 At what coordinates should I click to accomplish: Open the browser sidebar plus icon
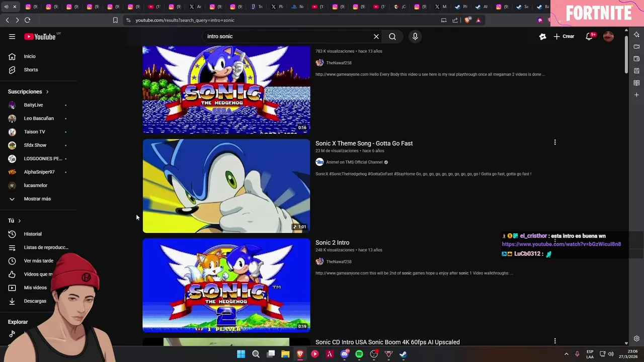(636, 95)
